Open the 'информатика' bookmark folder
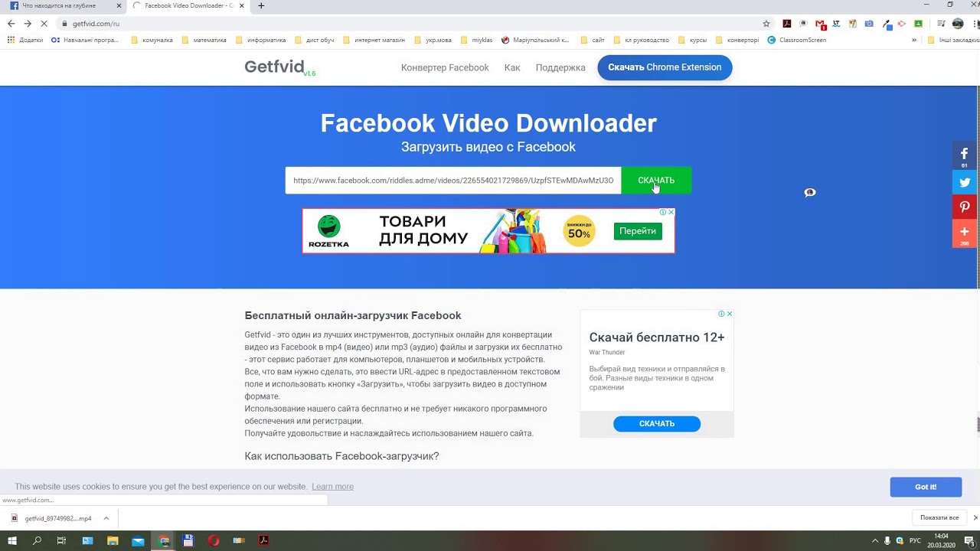Viewport: 980px width, 551px height. click(x=260, y=40)
